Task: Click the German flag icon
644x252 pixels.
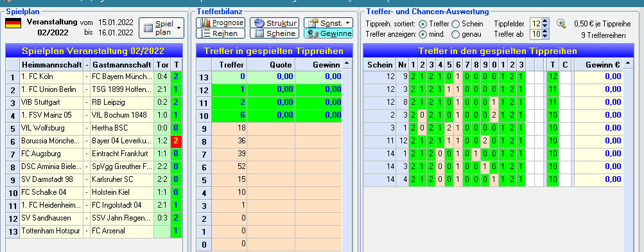Action: [13, 23]
